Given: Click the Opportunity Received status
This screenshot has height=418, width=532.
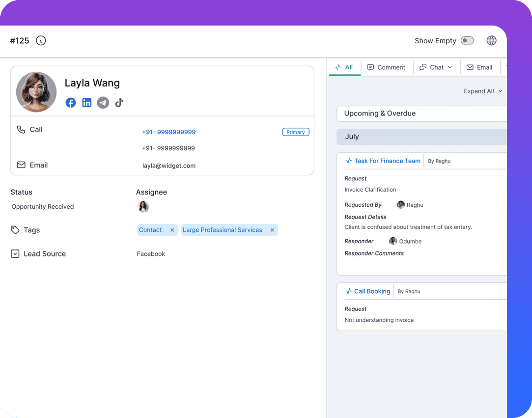Looking at the screenshot, I should [43, 207].
